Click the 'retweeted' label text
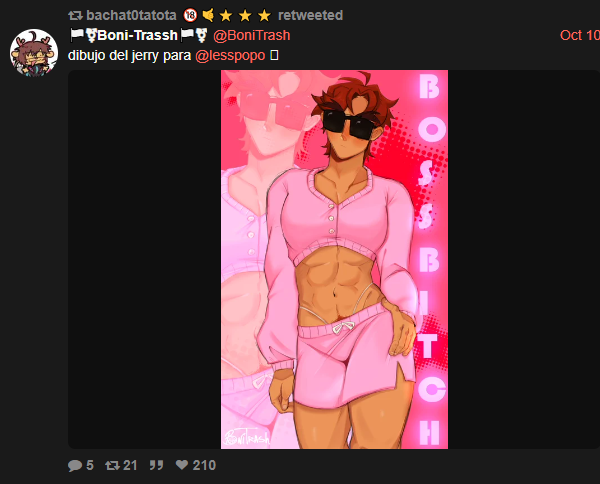 [310, 15]
